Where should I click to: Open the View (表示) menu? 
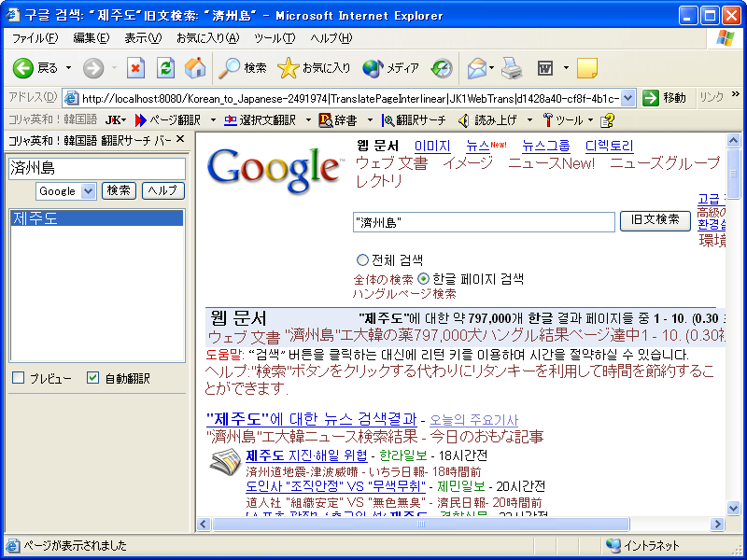[x=143, y=38]
